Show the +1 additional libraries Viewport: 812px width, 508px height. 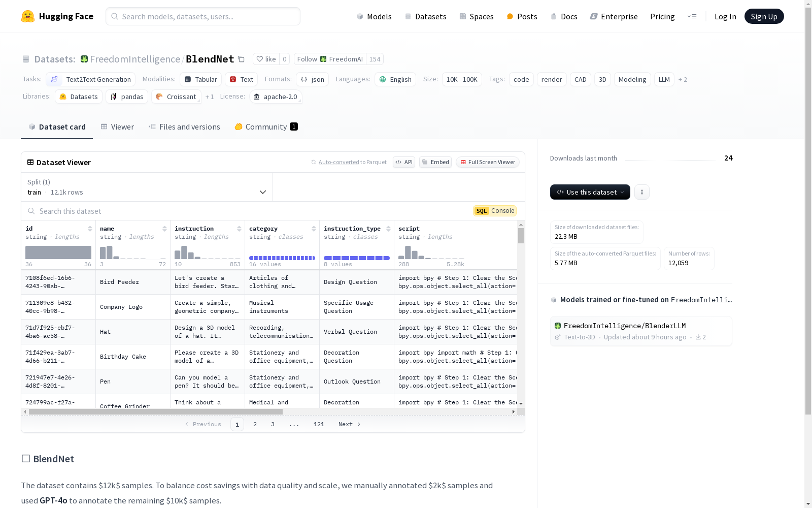pyautogui.click(x=210, y=97)
